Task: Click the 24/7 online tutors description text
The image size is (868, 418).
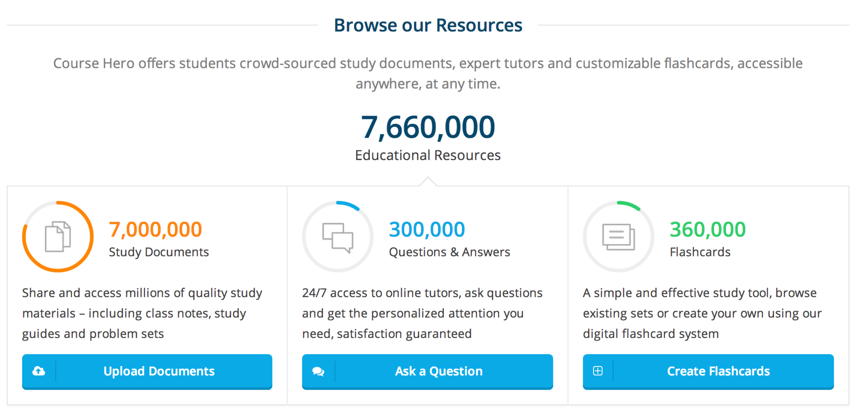Action: click(422, 313)
